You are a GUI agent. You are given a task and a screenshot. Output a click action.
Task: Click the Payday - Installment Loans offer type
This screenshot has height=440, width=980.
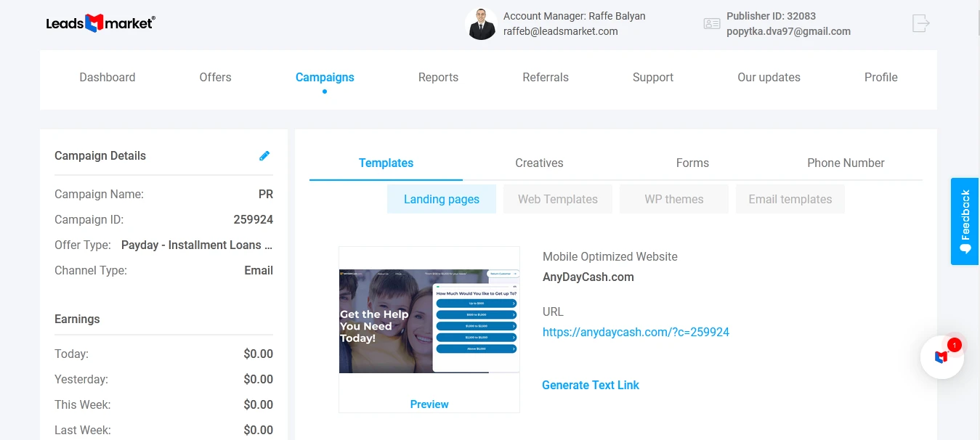click(197, 245)
